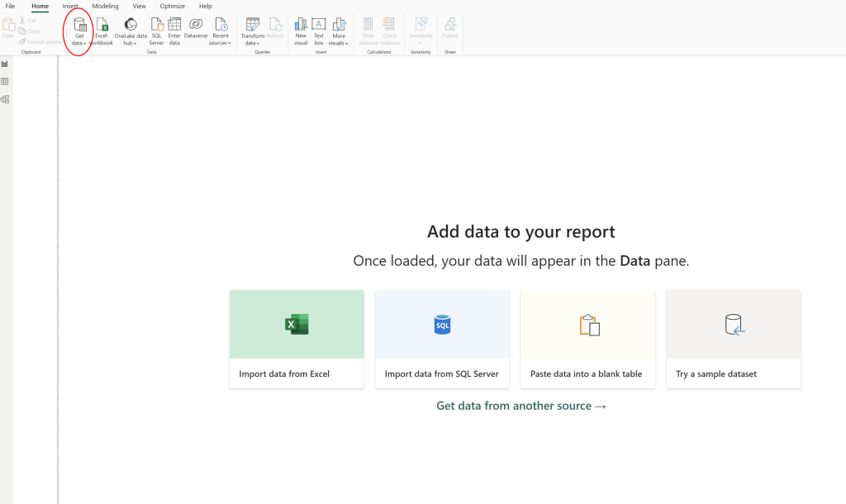Switch to Table view in sidebar
Image resolution: width=846 pixels, height=504 pixels.
coord(5,82)
